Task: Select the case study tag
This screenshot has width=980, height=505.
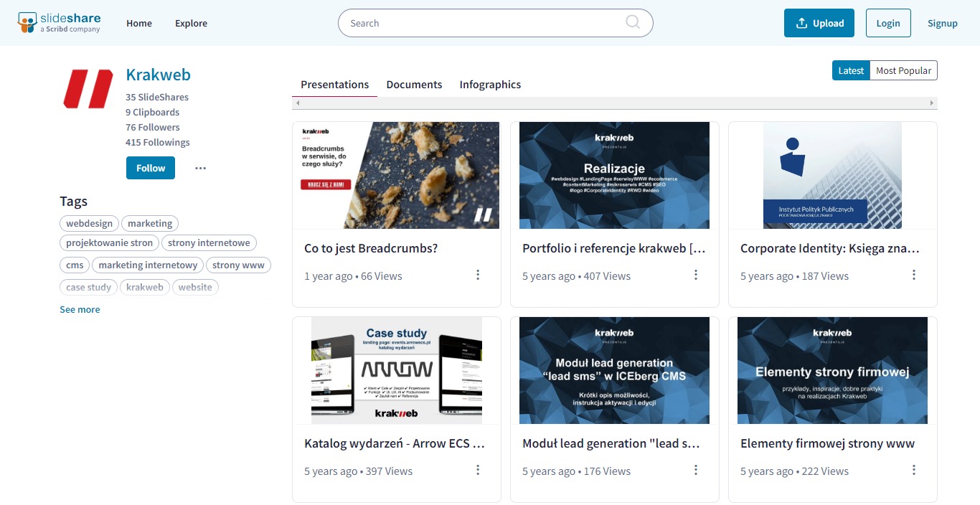Action: click(88, 287)
